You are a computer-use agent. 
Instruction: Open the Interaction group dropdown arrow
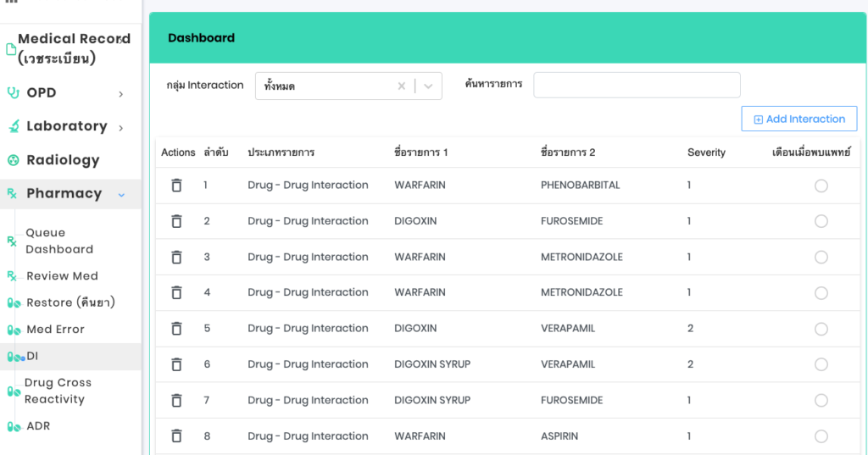click(428, 86)
